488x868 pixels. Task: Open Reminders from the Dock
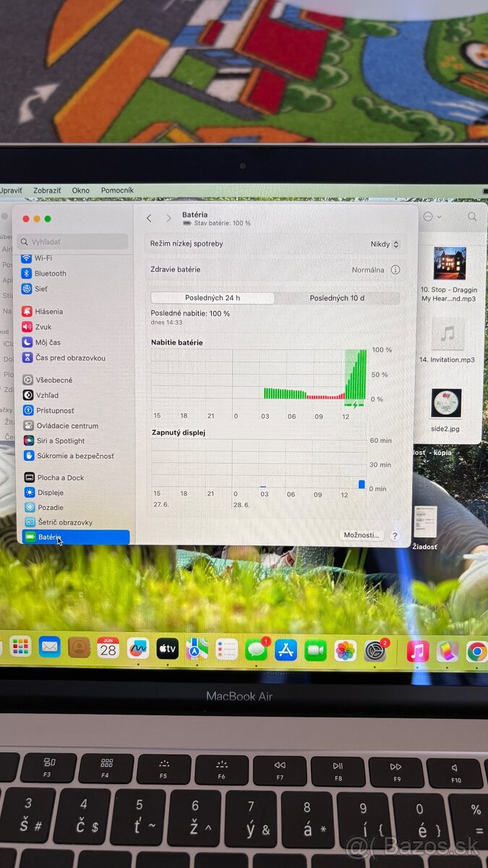(226, 650)
